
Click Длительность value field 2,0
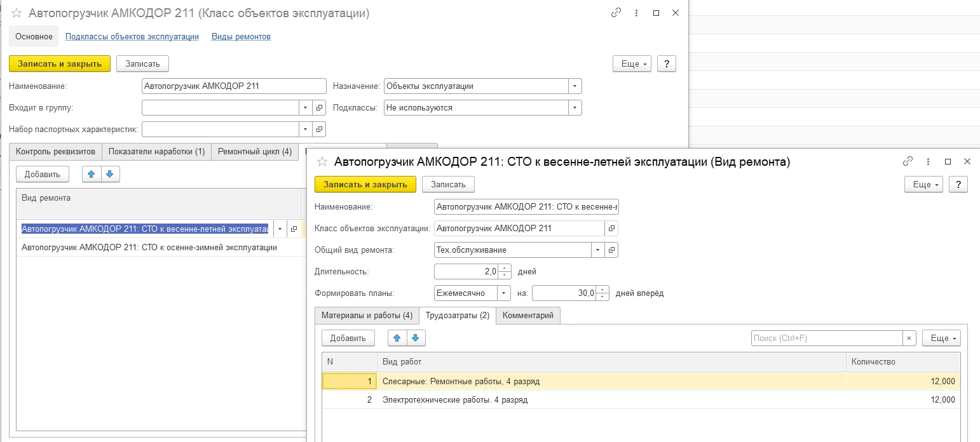click(x=466, y=272)
